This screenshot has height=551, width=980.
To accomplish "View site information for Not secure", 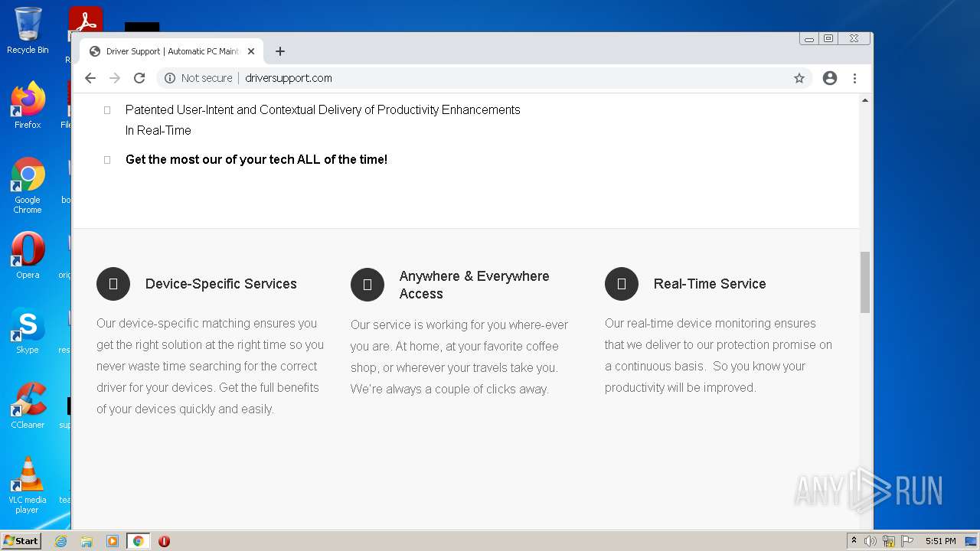I will pos(198,78).
